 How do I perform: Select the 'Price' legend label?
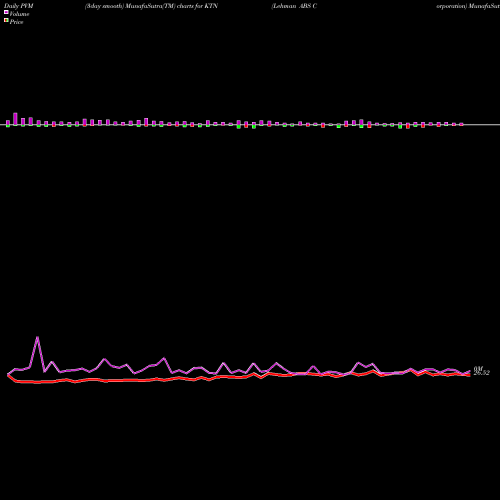[16, 22]
